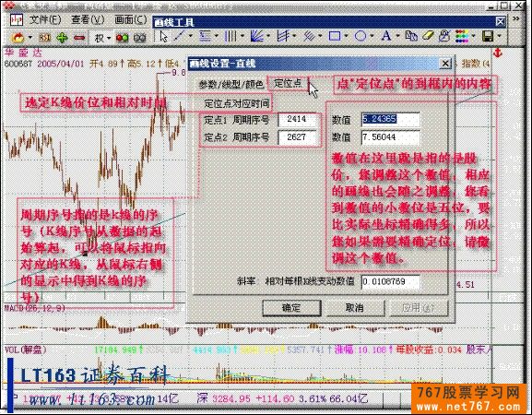The height and width of the screenshot is (415, 532).
Task: Click the 确定 button
Action: pyautogui.click(x=291, y=308)
